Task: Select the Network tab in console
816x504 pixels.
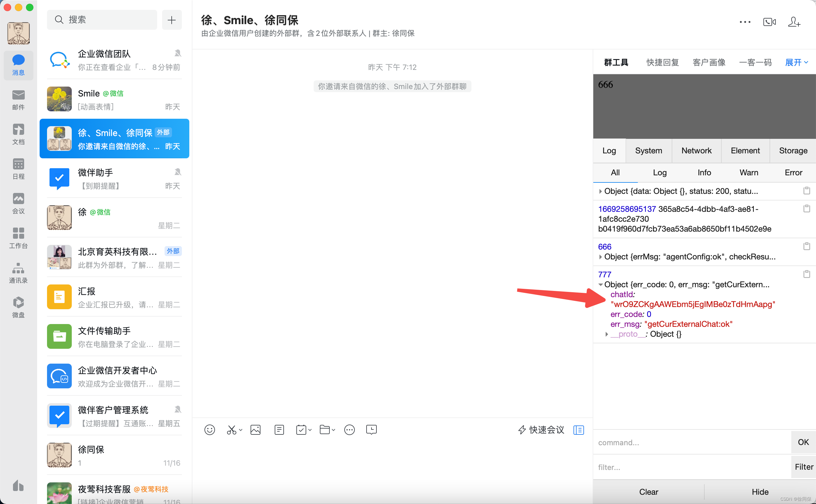Action: coord(696,151)
